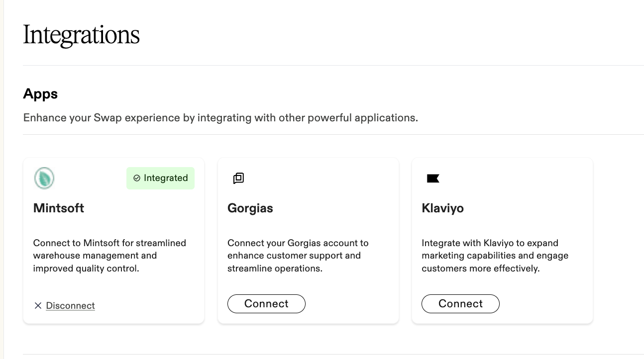This screenshot has width=644, height=359.
Task: Select the Mintsoft card title
Action: tap(59, 208)
